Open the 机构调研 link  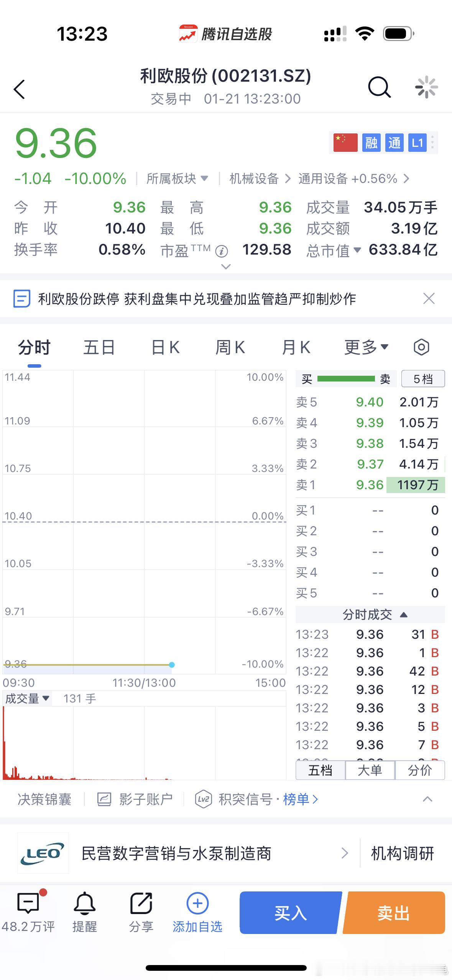pos(403,853)
